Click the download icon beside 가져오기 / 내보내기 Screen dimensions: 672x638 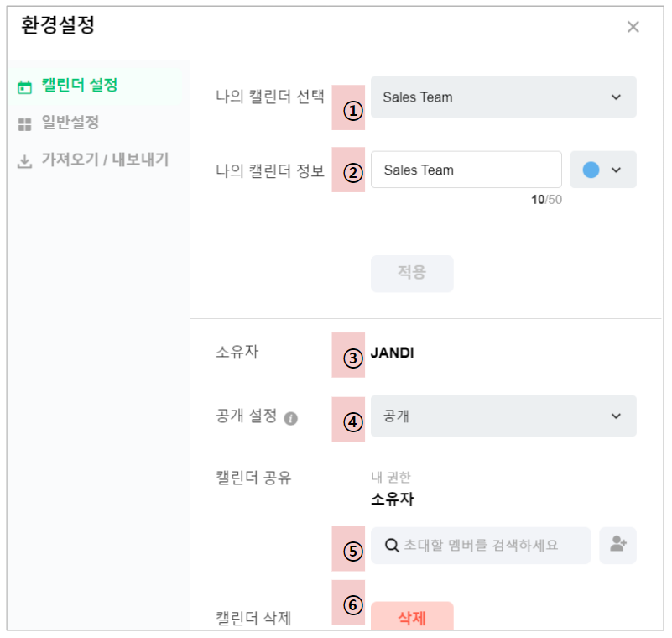click(x=25, y=161)
